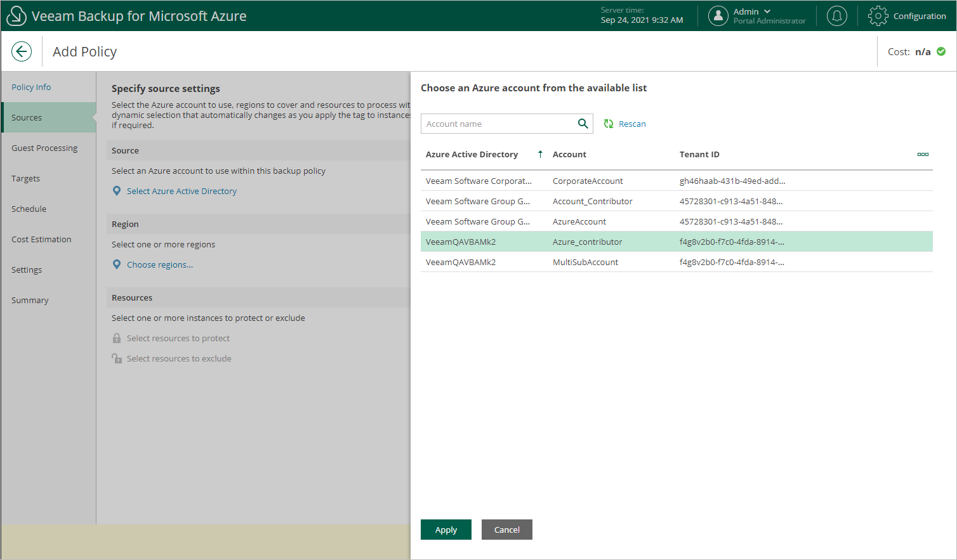Click the Cancel button

(507, 530)
